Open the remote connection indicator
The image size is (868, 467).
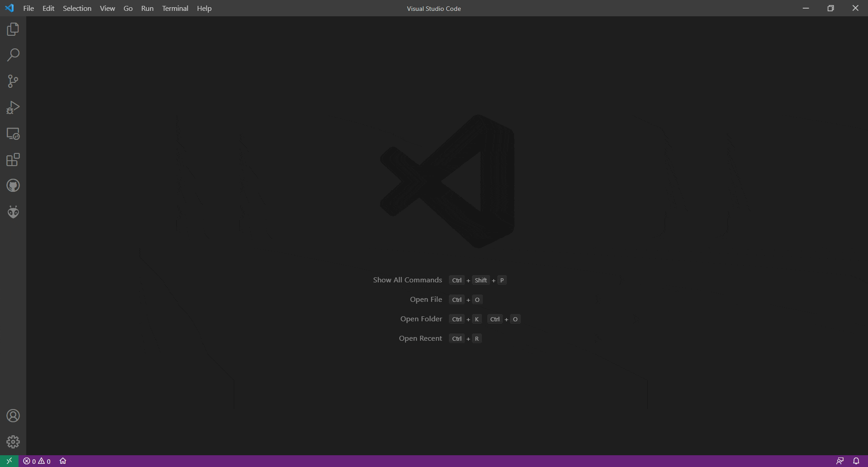click(x=8, y=461)
